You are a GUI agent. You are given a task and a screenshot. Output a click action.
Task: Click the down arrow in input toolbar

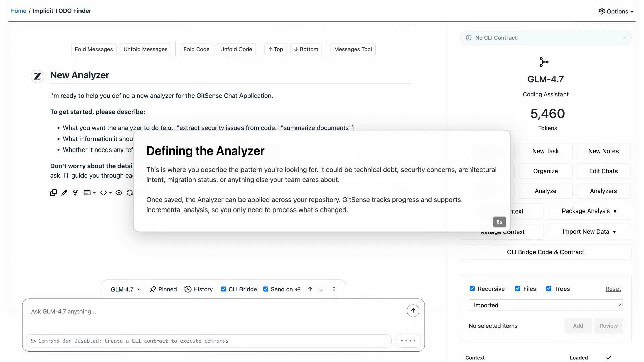(321, 289)
